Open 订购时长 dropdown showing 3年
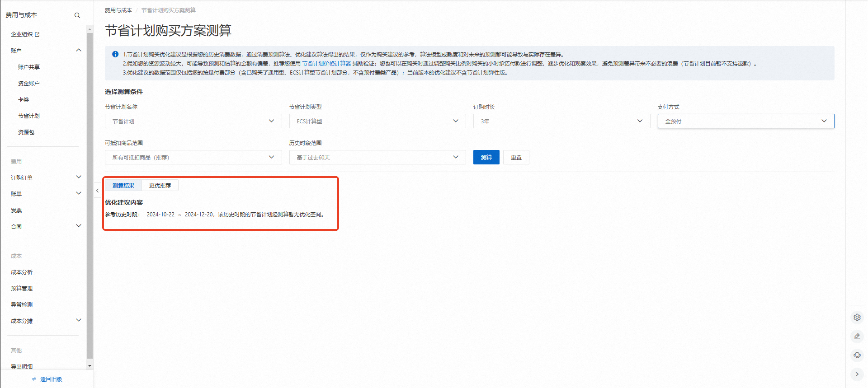 click(561, 121)
